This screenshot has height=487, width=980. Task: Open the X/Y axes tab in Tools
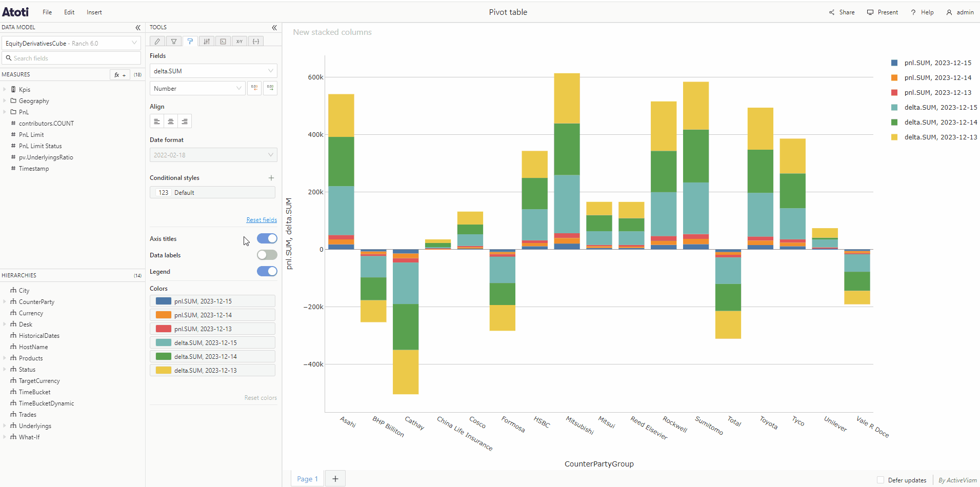tap(239, 42)
